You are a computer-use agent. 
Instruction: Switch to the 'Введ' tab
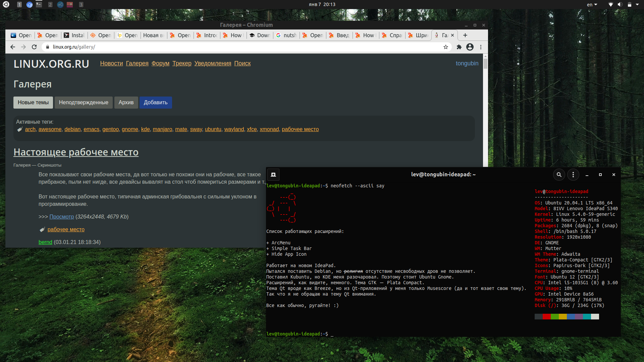[x=339, y=35]
